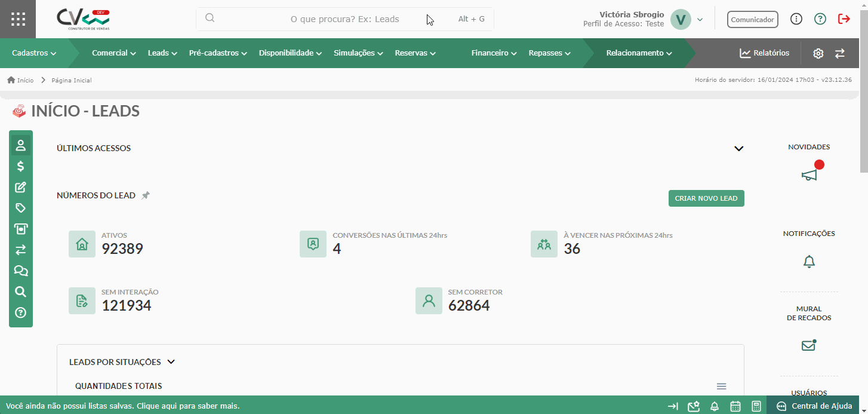Expand the Cadastros menu
The width and height of the screenshot is (868, 414).
(34, 53)
